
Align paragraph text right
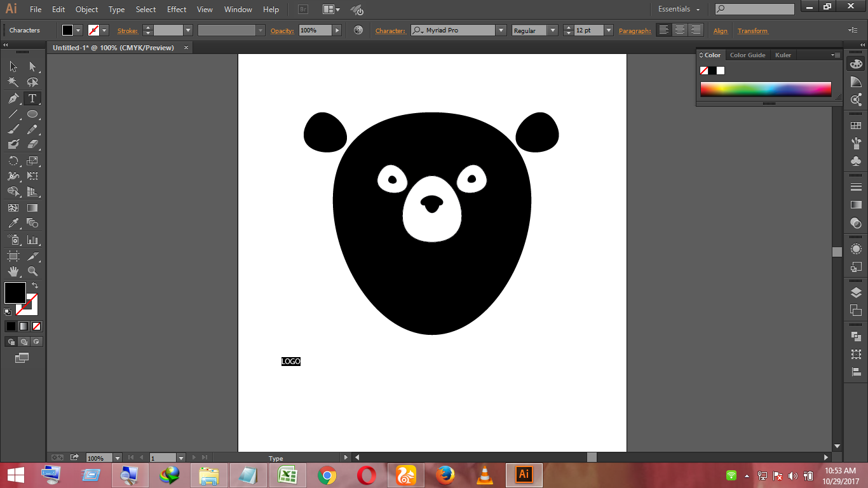696,30
